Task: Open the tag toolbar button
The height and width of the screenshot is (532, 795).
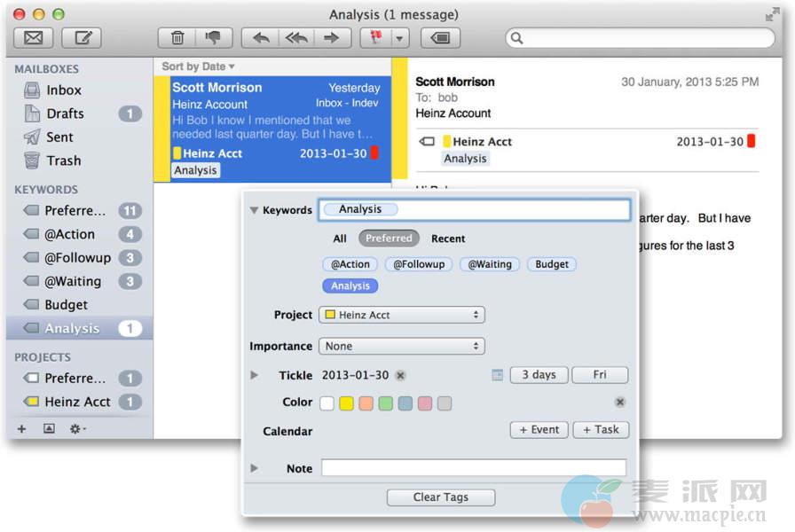Action: pyautogui.click(x=440, y=38)
